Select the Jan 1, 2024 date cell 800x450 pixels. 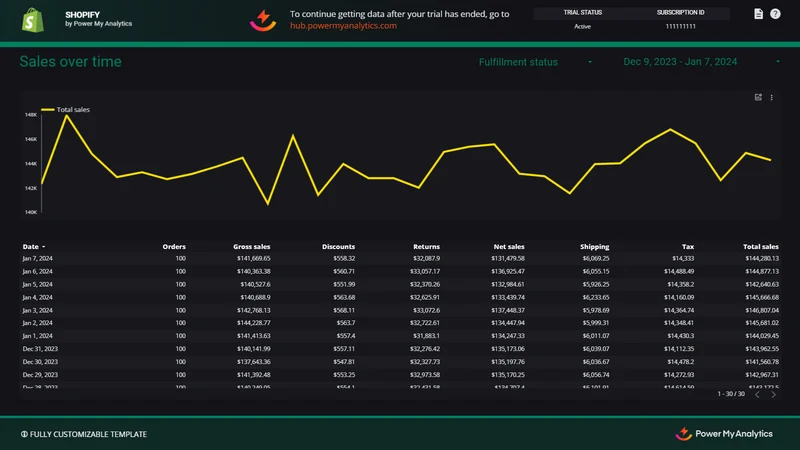37,336
